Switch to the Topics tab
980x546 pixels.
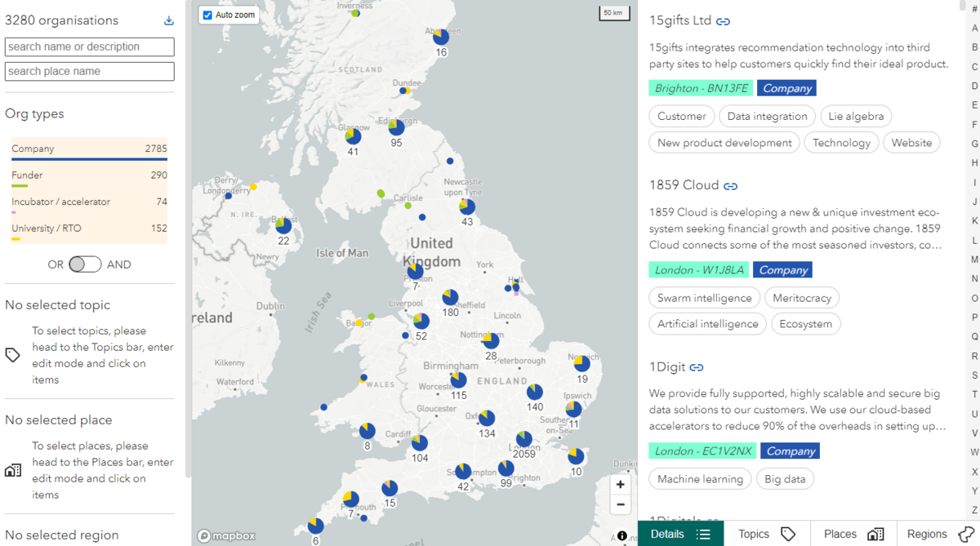tap(767, 534)
